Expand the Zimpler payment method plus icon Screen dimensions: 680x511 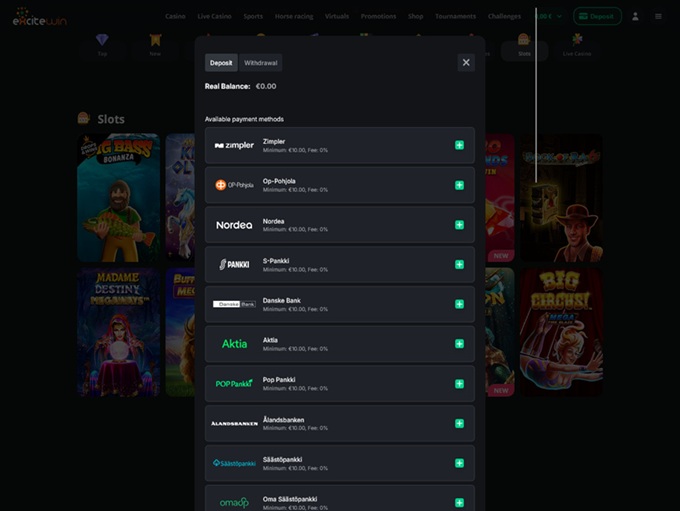click(x=459, y=145)
